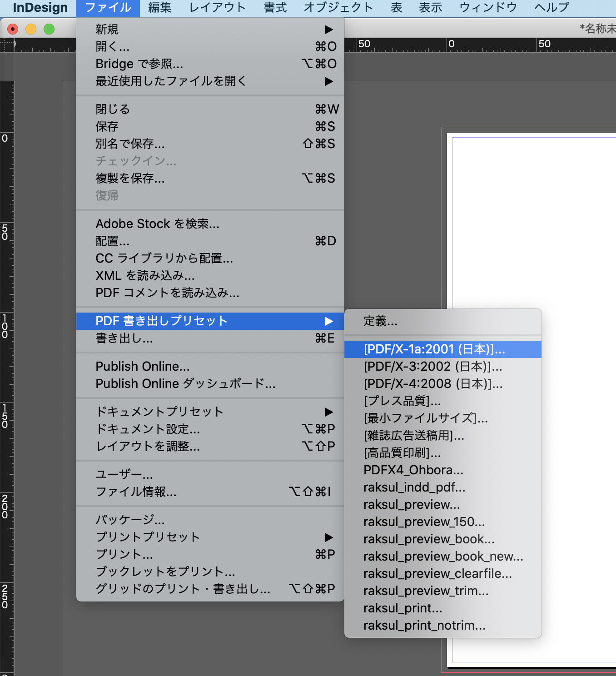
Task: Choose 開く... from File menu
Action: coord(210,47)
